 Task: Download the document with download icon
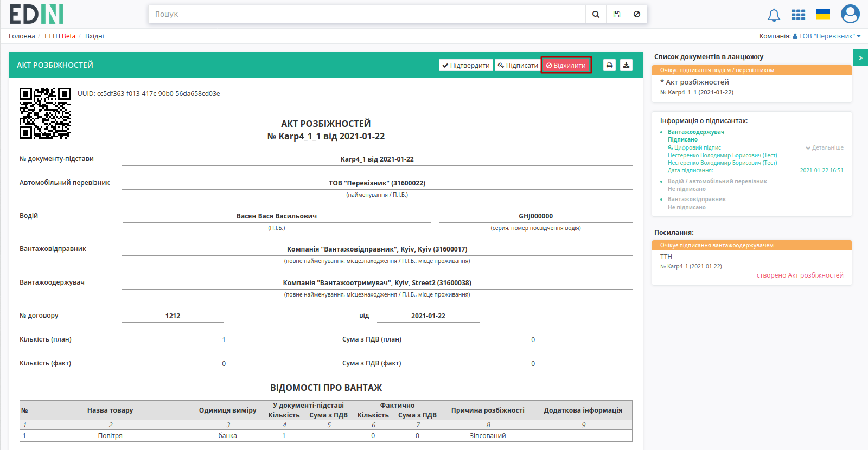(626, 65)
